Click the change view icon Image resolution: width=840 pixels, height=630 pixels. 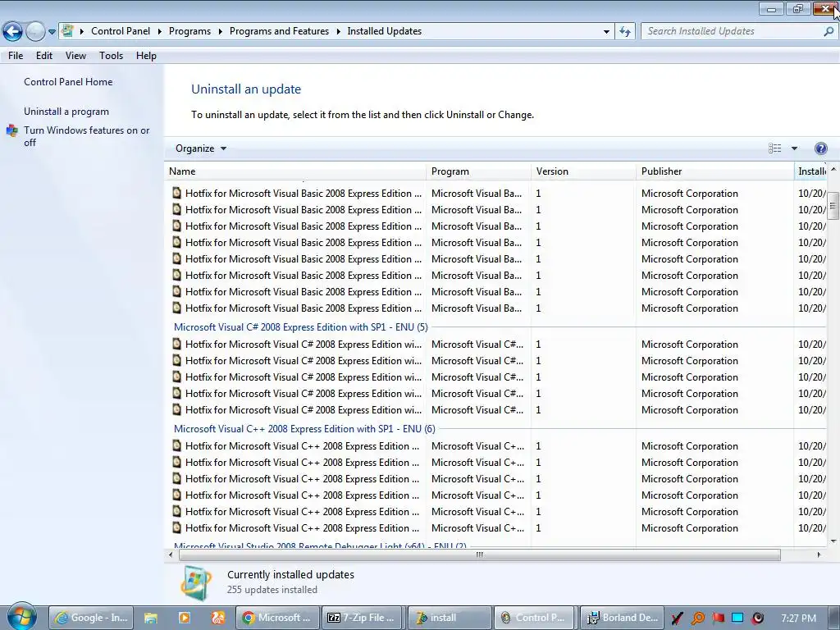tap(774, 148)
